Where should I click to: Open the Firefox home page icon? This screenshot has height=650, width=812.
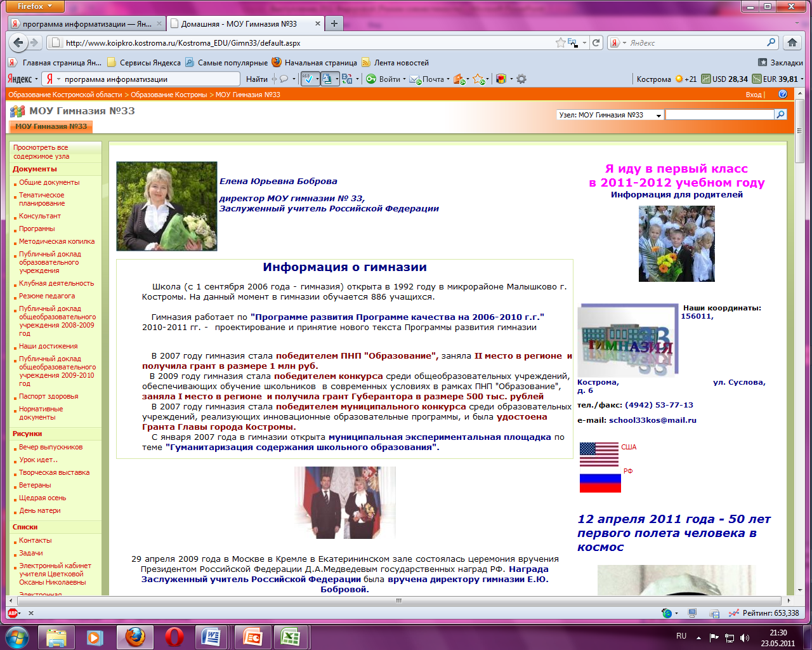pyautogui.click(x=792, y=43)
